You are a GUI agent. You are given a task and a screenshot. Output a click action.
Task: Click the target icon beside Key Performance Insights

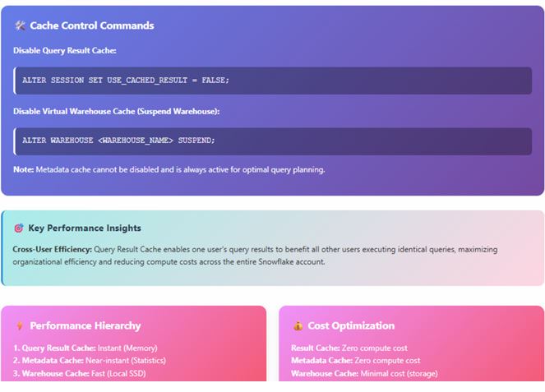pos(19,228)
